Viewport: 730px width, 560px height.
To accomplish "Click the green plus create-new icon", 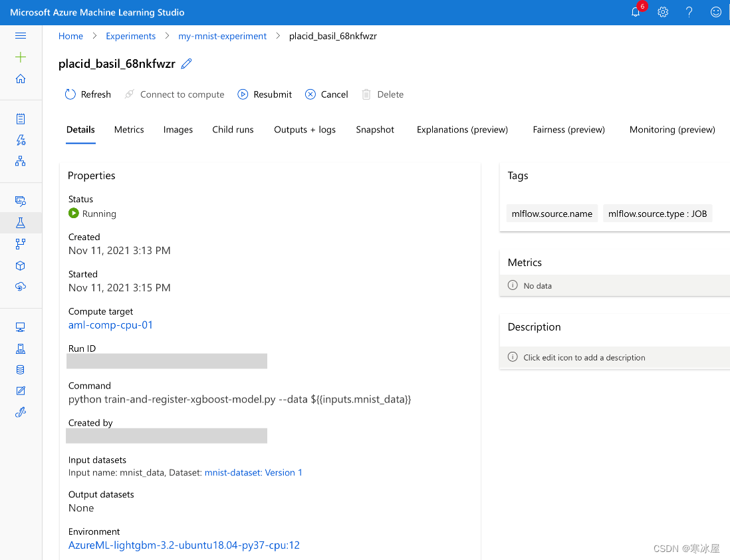I will [21, 57].
